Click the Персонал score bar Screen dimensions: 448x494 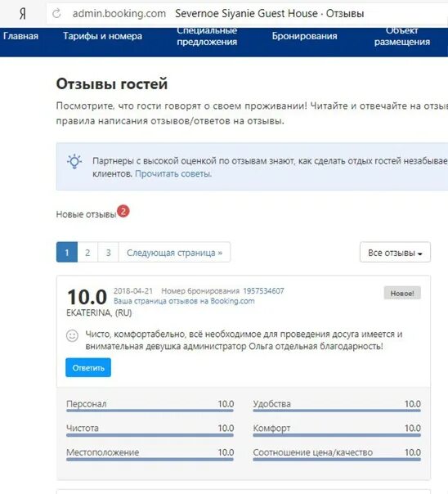[150, 411]
